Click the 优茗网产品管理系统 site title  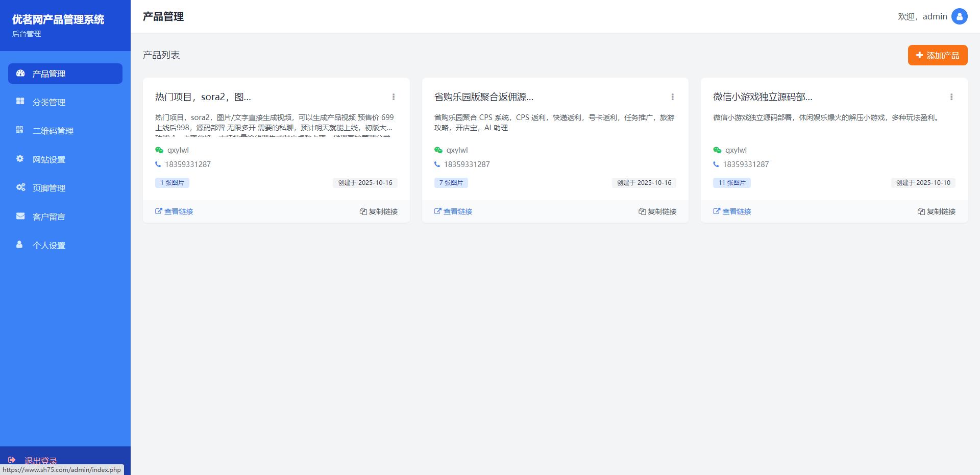click(58, 19)
